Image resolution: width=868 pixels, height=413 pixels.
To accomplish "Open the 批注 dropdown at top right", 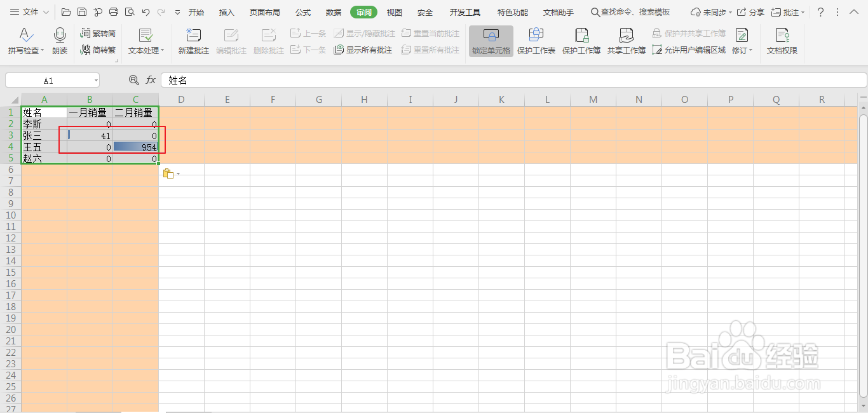I will [788, 12].
